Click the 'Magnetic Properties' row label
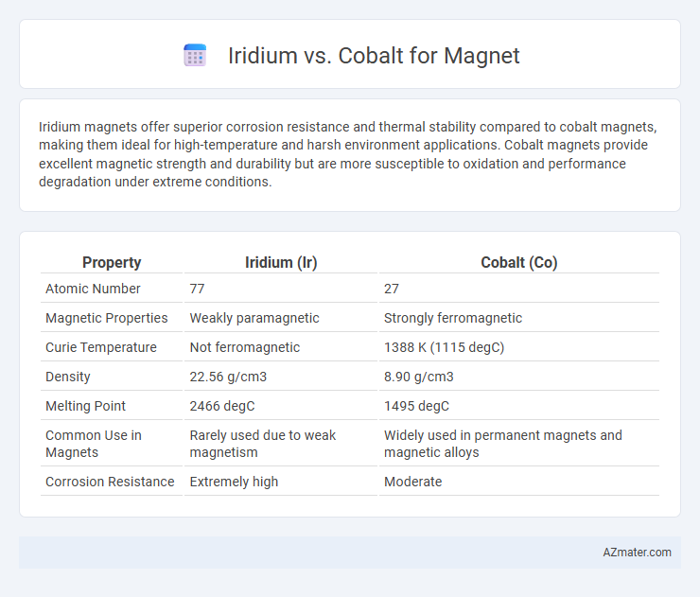The width and height of the screenshot is (700, 597). (x=107, y=318)
